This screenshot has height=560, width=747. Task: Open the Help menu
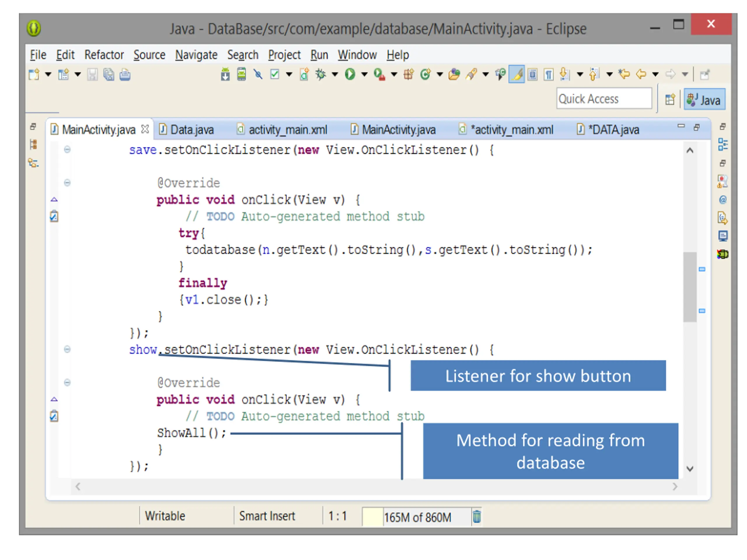398,55
